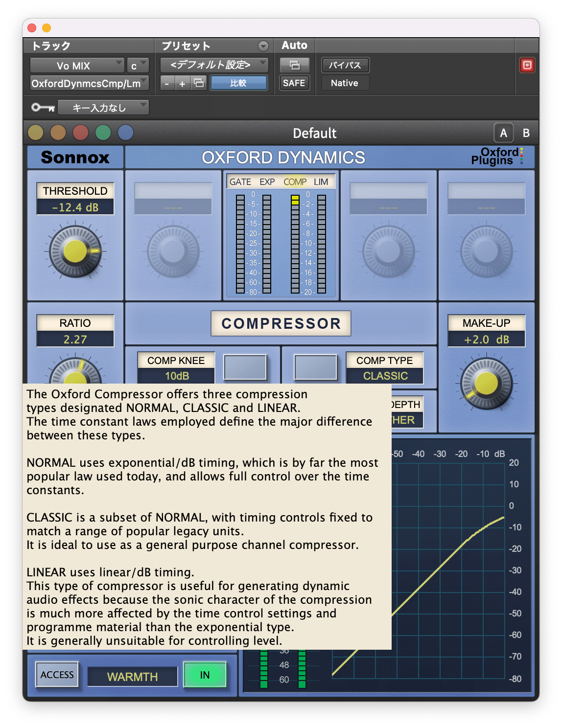Toggle the バイパス bypass switch
This screenshot has width=562, height=728.
point(345,65)
